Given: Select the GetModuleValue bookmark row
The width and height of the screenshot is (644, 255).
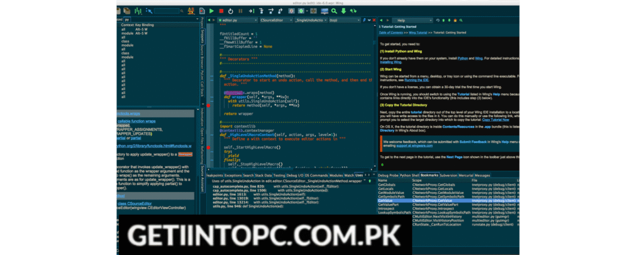Looking at the screenshot, I should 449,193.
